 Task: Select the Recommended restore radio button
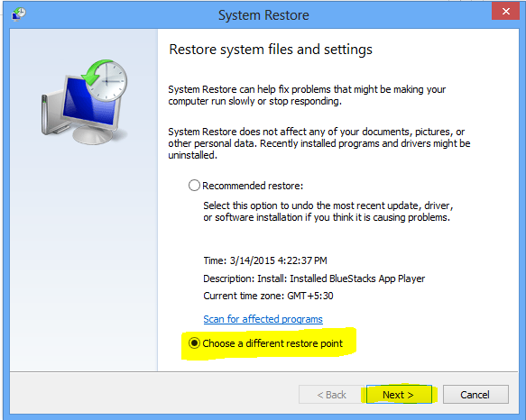[194, 186]
